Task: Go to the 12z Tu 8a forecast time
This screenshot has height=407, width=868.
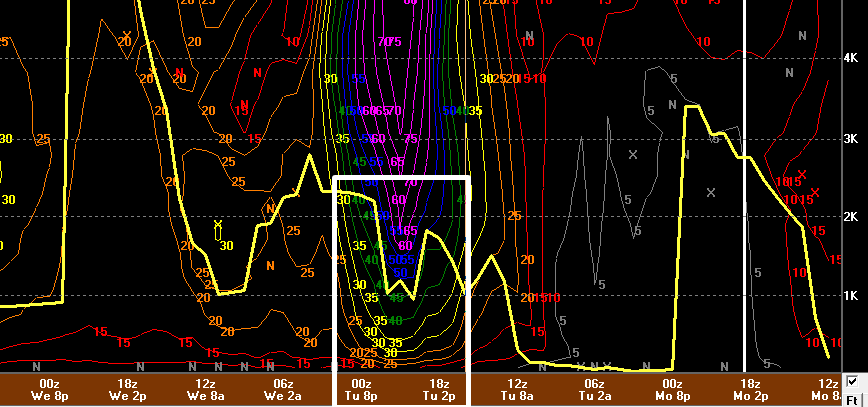Action: tap(516, 389)
